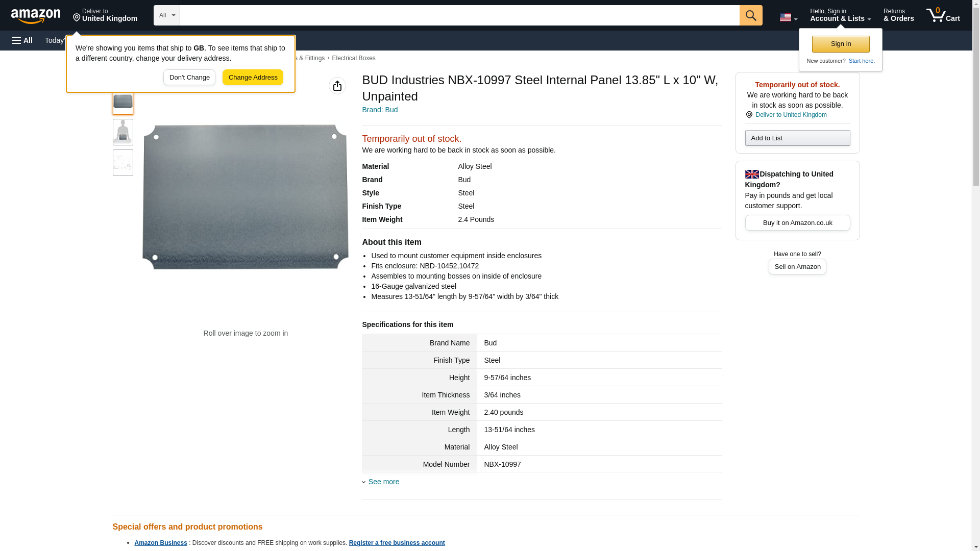Click the Electrical Boxes breadcrumb
The width and height of the screenshot is (980, 551).
click(353, 58)
